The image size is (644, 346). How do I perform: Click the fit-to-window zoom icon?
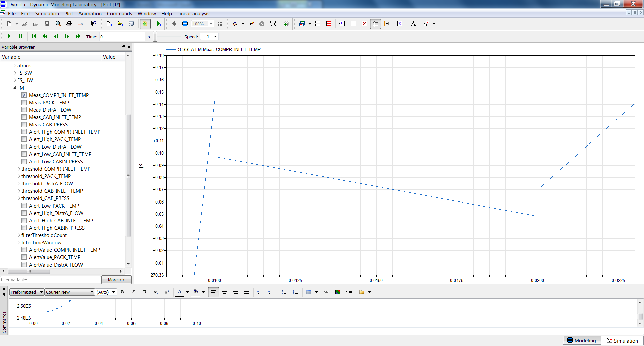pyautogui.click(x=220, y=24)
